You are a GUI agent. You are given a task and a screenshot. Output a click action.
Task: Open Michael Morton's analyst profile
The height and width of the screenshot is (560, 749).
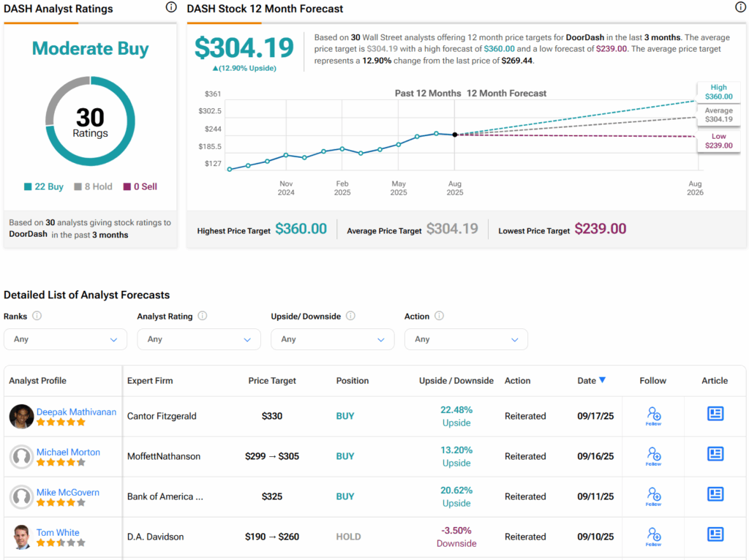tap(68, 452)
